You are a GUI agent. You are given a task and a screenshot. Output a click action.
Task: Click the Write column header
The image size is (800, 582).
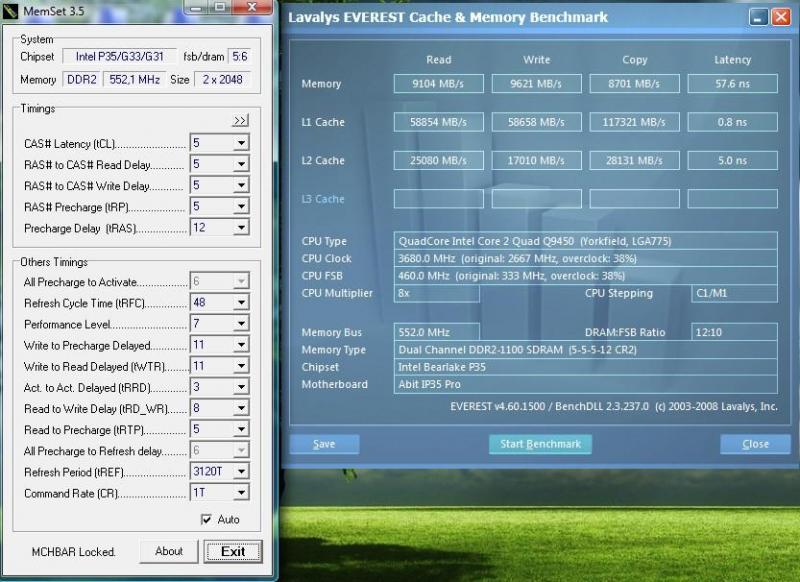coord(537,60)
